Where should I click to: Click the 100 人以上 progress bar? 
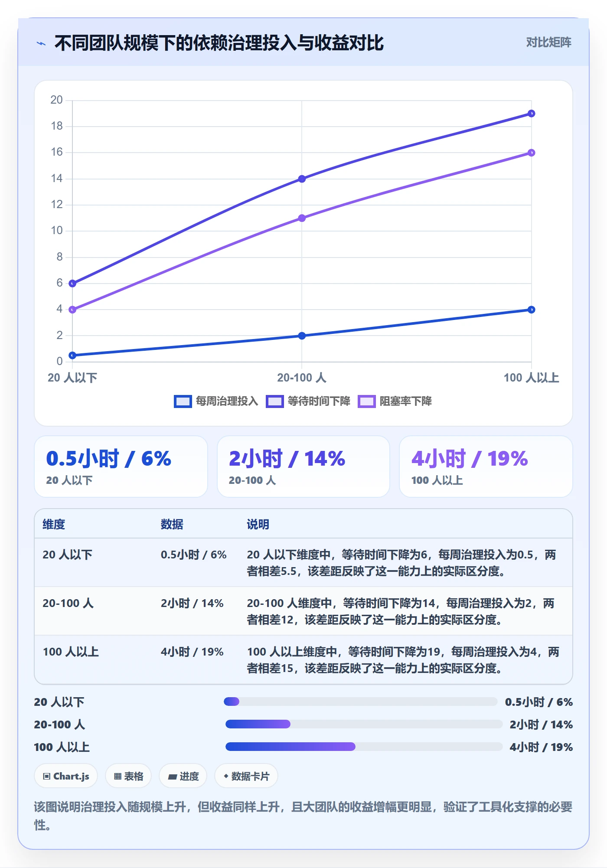364,747
